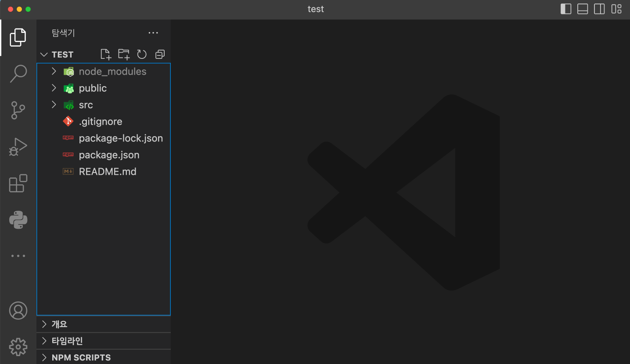Minimize the window with yellow button
Screen dimensions: 630x364
(x=19, y=9)
